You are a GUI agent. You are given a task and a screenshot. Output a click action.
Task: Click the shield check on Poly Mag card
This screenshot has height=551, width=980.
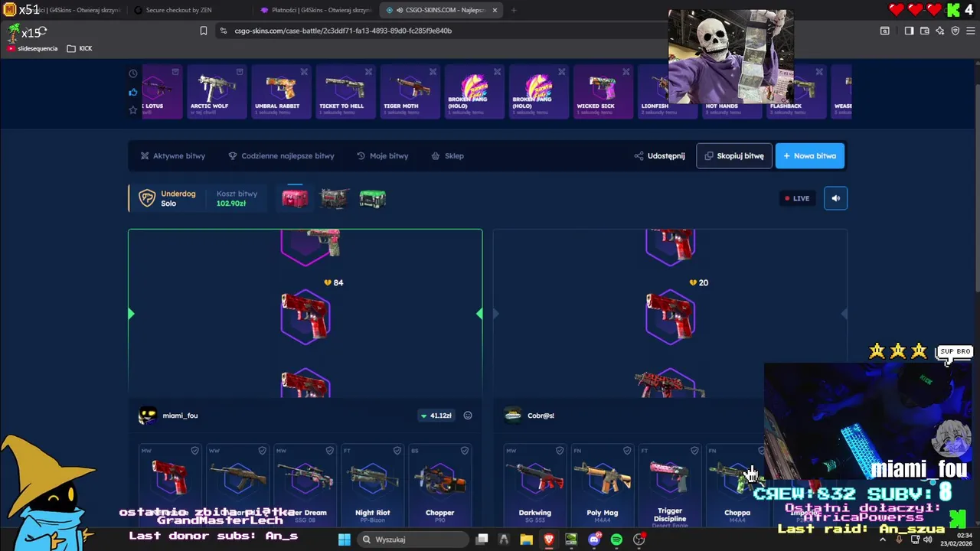tap(626, 451)
